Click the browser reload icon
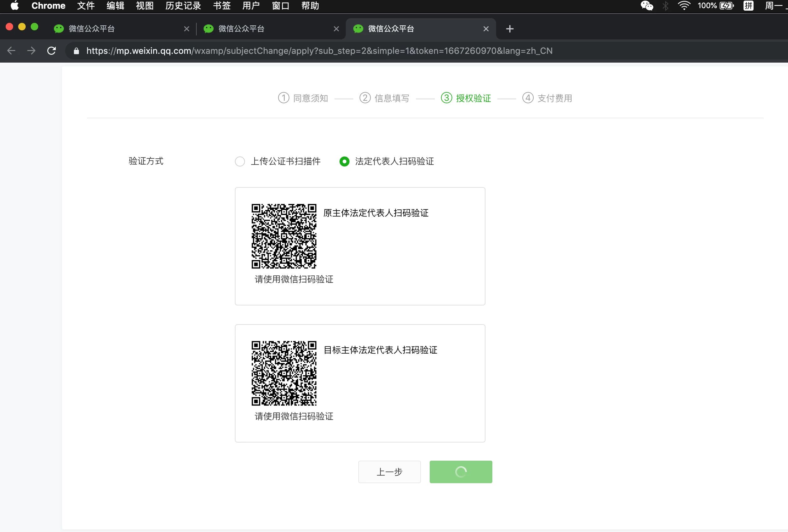This screenshot has height=532, width=788. pyautogui.click(x=52, y=51)
